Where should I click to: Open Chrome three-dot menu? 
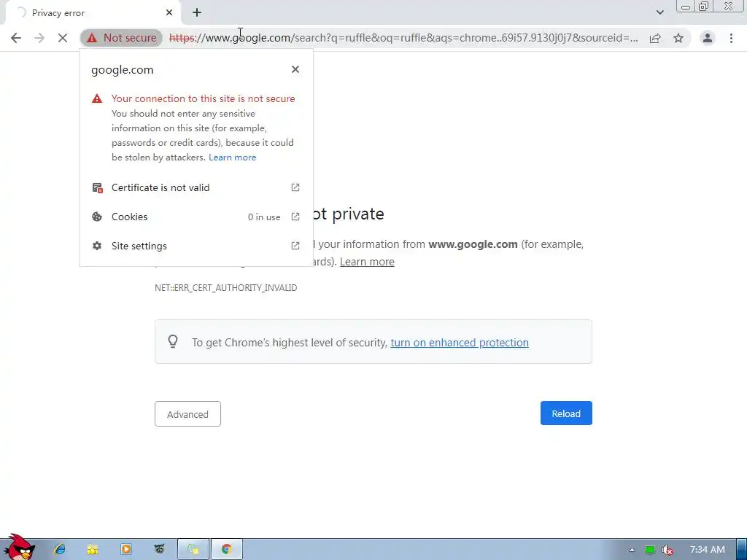(731, 38)
